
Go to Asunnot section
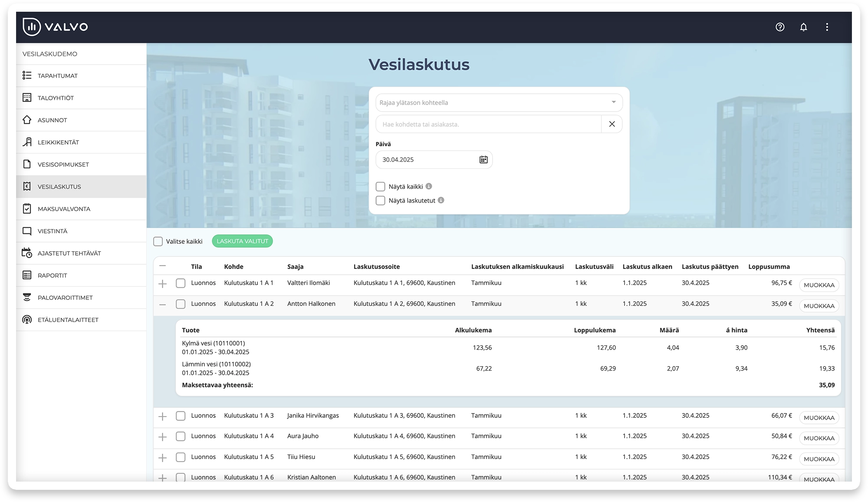81,120
